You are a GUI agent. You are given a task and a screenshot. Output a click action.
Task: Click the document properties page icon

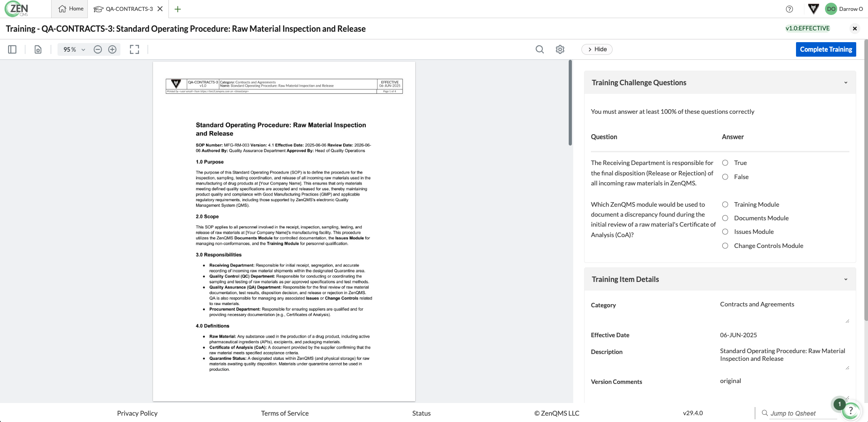click(38, 49)
